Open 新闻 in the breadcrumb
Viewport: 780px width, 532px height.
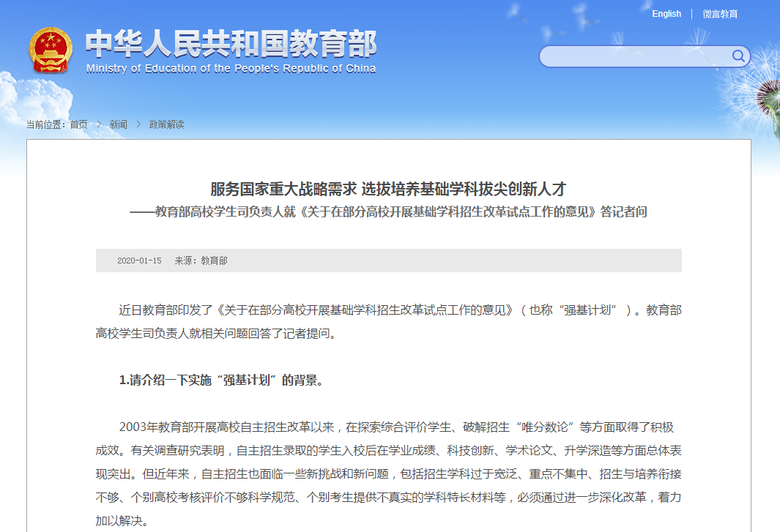click(119, 124)
